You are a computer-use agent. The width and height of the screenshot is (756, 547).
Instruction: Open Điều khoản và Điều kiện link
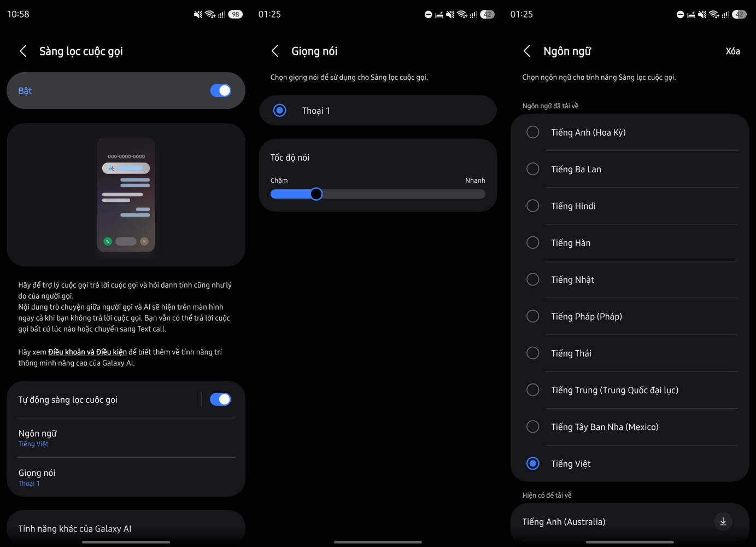tap(87, 352)
